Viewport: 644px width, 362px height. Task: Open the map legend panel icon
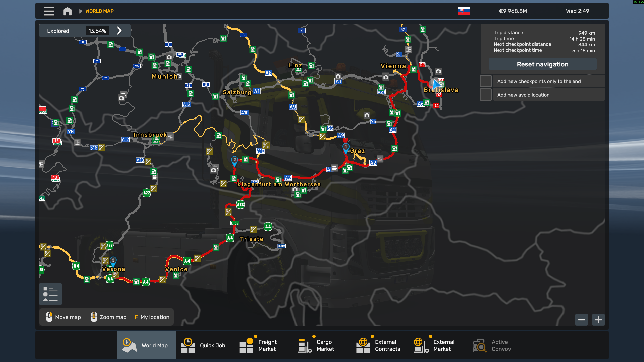(x=50, y=294)
